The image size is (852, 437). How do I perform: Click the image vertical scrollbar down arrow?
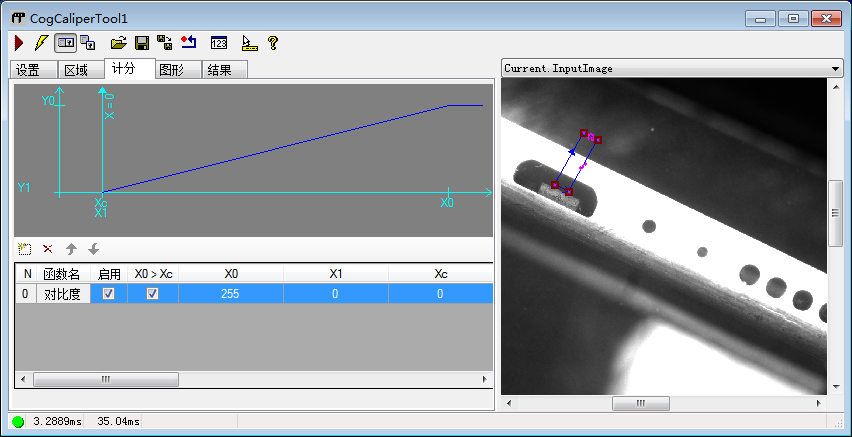tap(836, 388)
